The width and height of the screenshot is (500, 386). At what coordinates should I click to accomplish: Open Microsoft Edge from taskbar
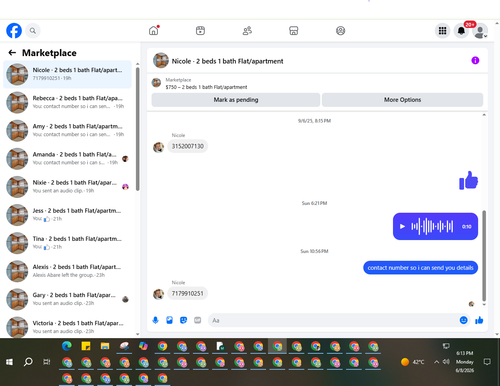pyautogui.click(x=67, y=346)
